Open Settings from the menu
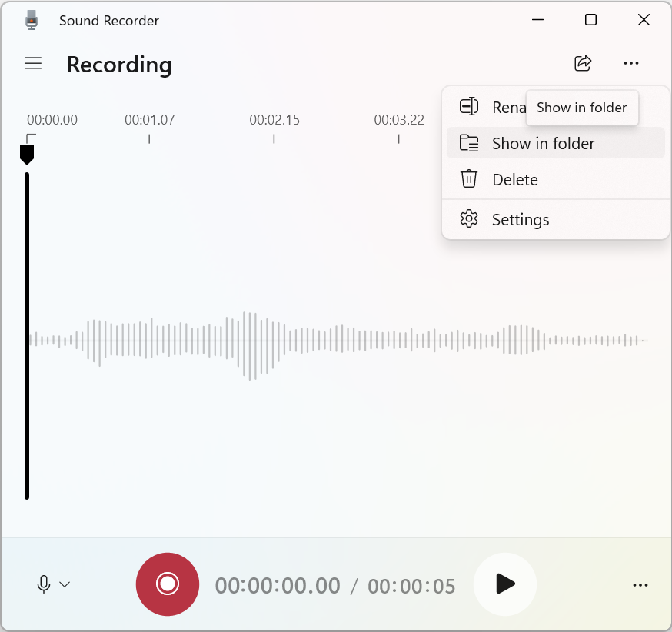672x632 pixels. click(x=555, y=219)
